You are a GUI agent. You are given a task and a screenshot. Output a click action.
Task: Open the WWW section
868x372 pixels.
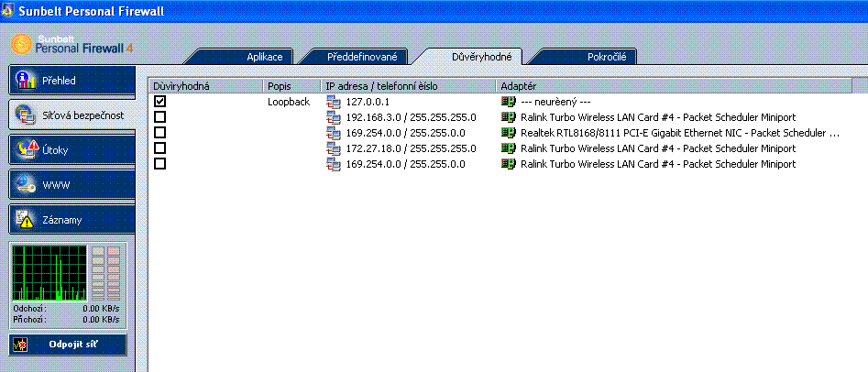pos(72,185)
